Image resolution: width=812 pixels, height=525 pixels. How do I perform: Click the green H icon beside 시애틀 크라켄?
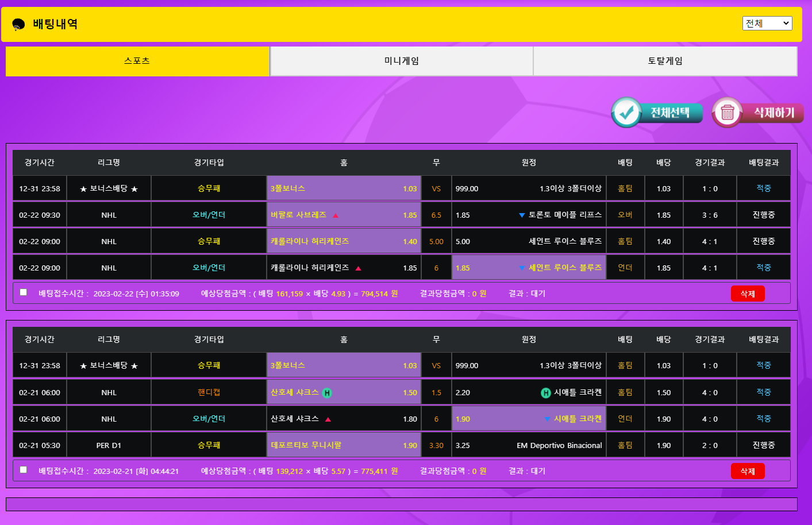point(546,393)
